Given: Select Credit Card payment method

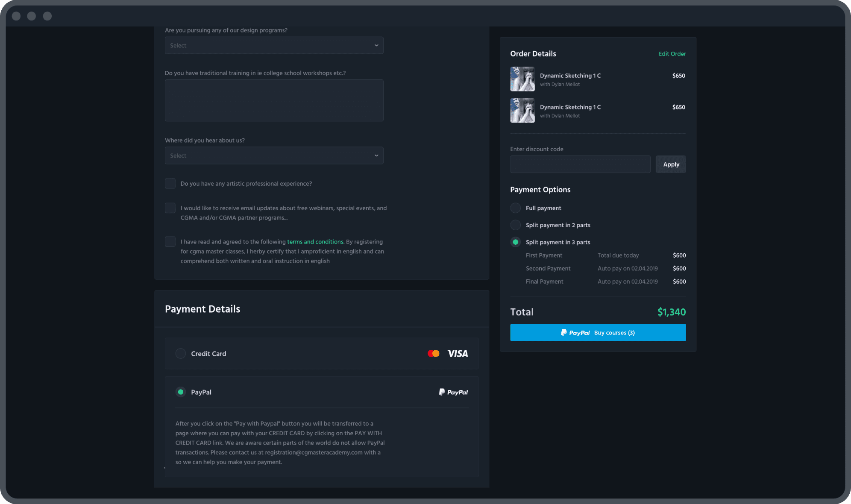Looking at the screenshot, I should (x=181, y=354).
